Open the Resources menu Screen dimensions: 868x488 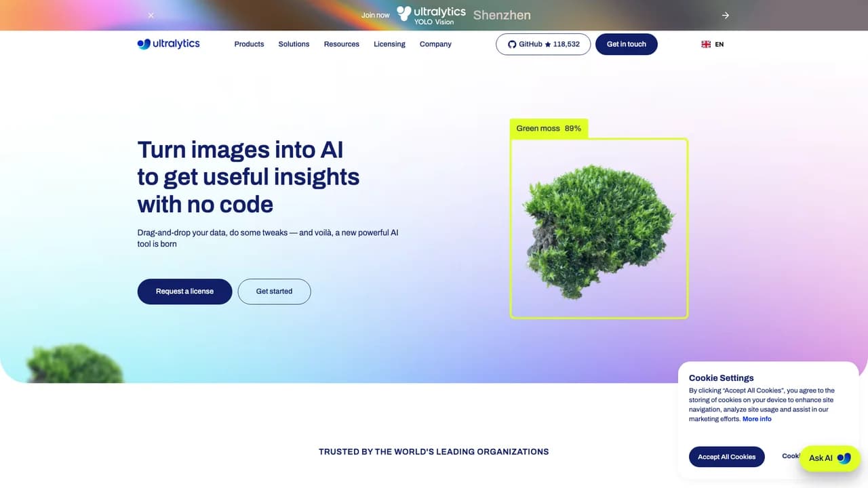tap(341, 44)
